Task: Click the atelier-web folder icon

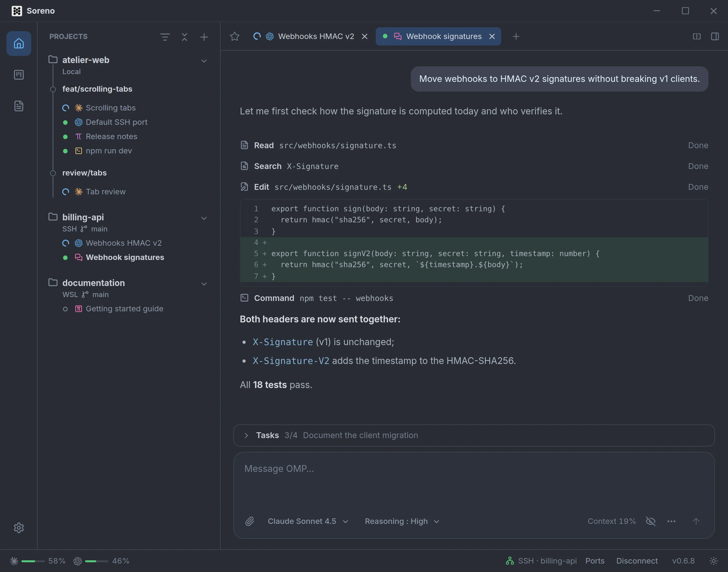Action: [x=53, y=59]
